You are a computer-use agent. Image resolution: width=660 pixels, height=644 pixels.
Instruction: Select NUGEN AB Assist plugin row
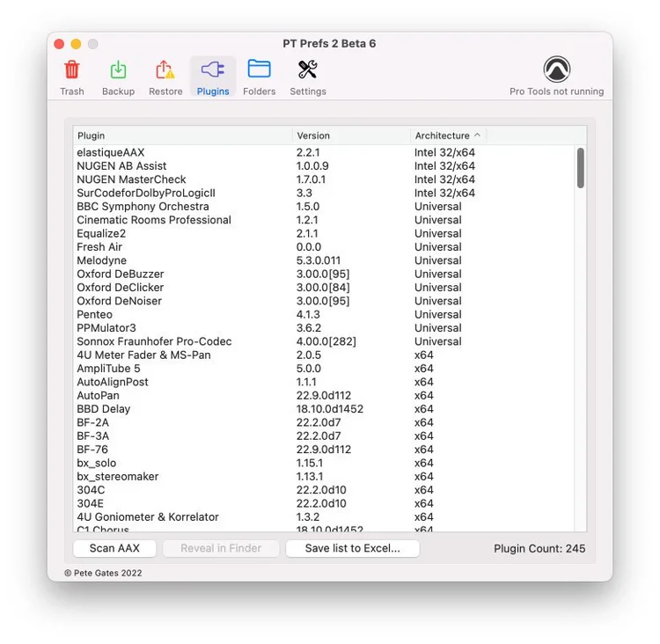coord(323,166)
